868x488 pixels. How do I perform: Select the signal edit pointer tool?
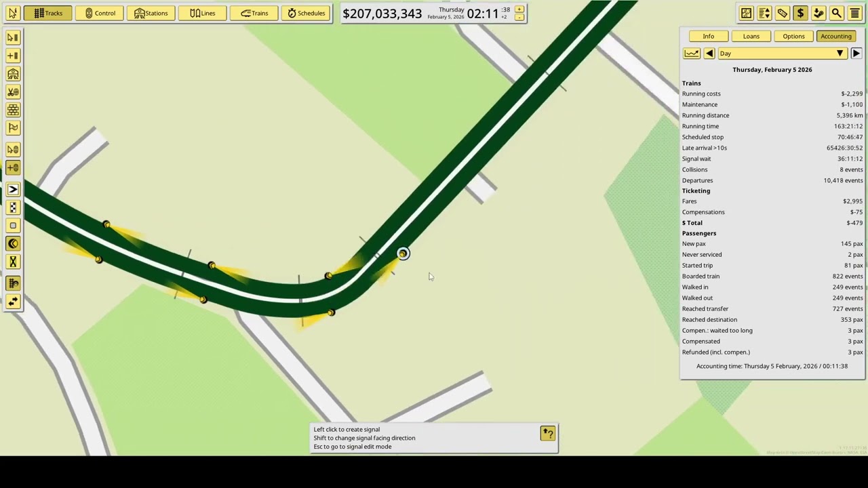tap(13, 150)
